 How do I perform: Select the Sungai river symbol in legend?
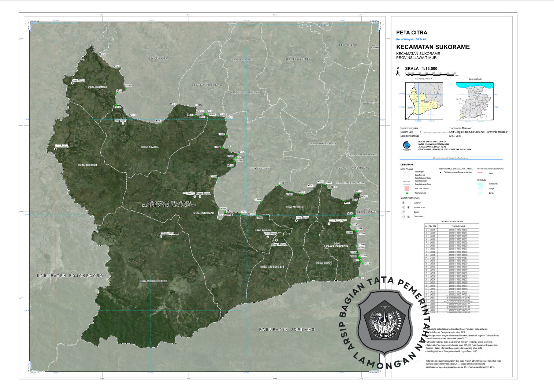click(480, 188)
